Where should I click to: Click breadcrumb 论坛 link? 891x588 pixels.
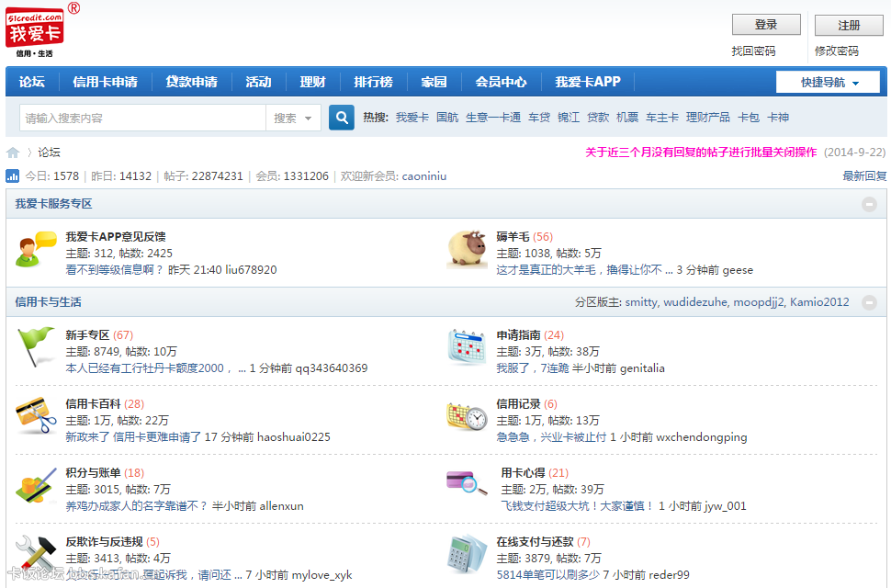[49, 153]
